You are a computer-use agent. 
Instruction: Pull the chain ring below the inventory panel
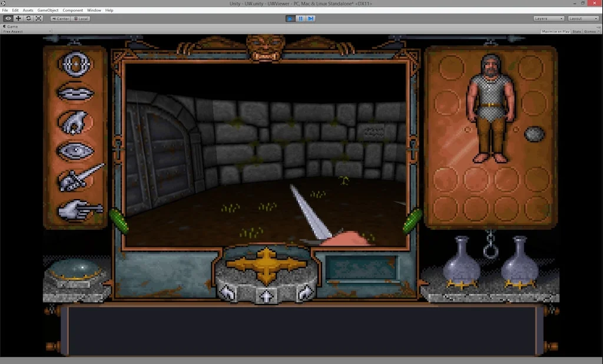(x=491, y=251)
